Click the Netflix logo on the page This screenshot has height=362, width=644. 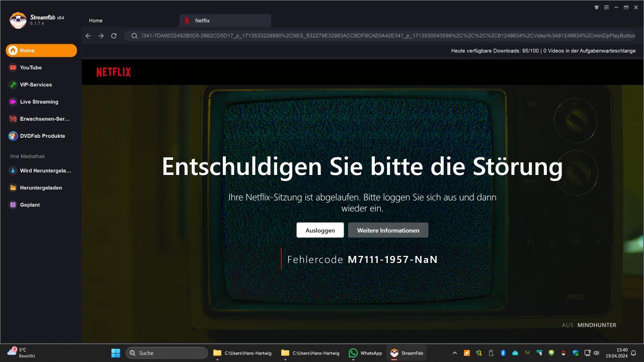(x=114, y=72)
